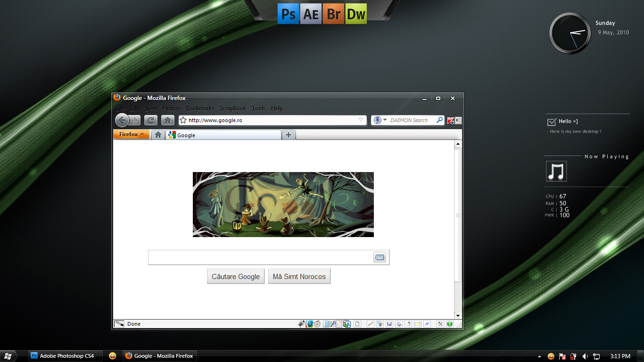
Task: Click the page scrollbar up arrow
Action: 457,144
